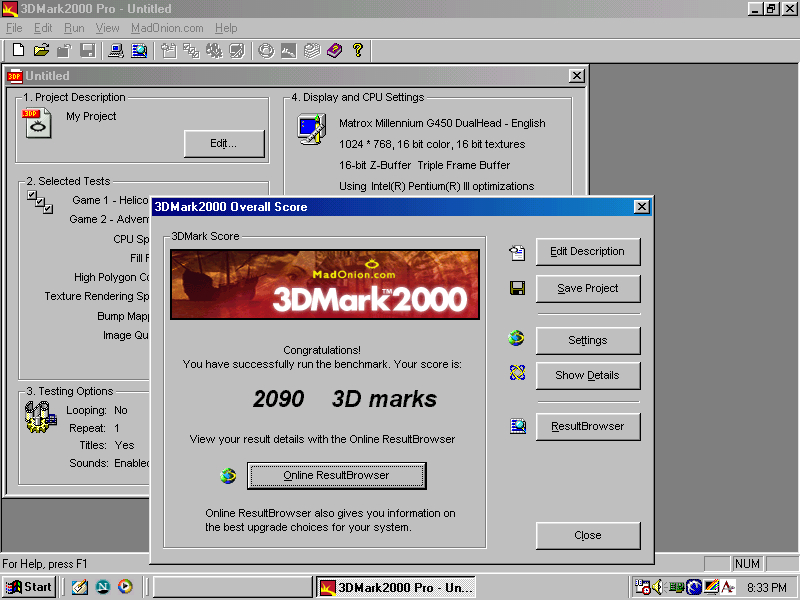Click the 3DMark2000 banner image
Viewport: 800px width, 600px height.
[324, 285]
